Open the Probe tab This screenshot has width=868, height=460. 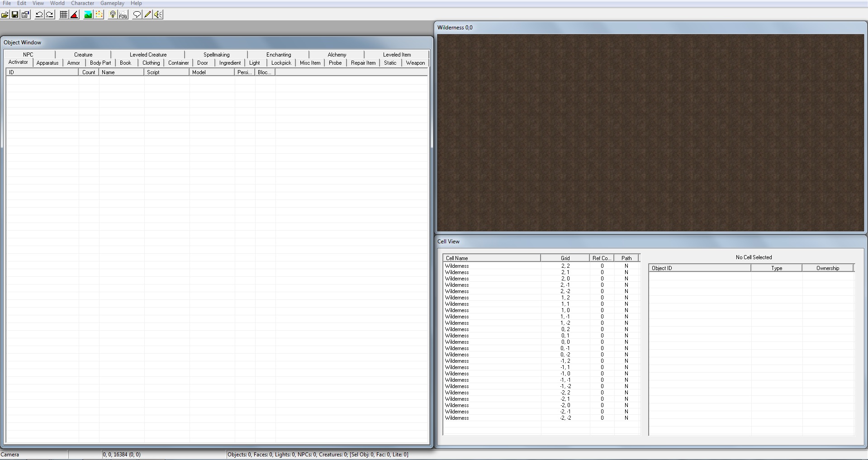[335, 63]
